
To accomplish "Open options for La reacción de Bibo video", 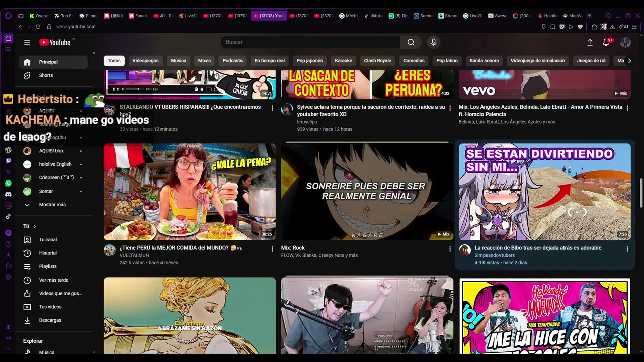I will (x=627, y=249).
